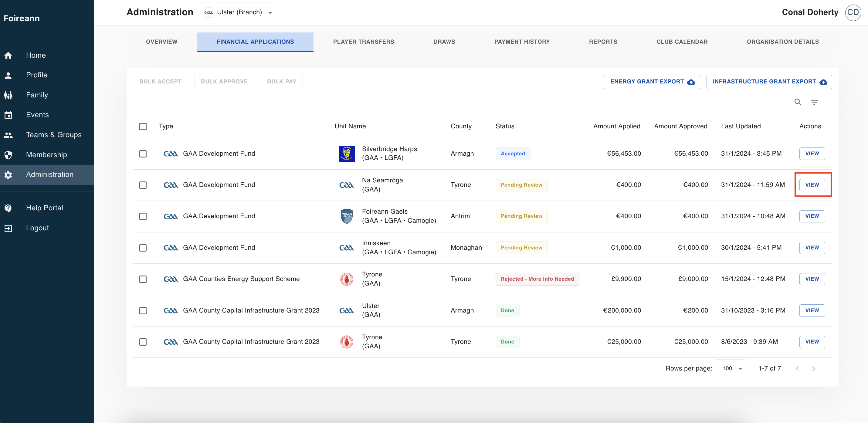Switch to the Draws tab
This screenshot has height=423, width=868.
point(444,42)
